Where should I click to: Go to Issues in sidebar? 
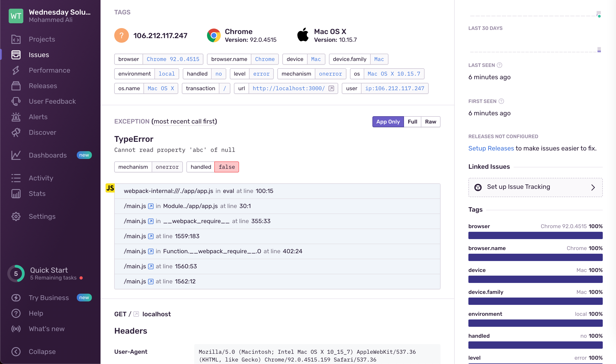click(x=39, y=55)
